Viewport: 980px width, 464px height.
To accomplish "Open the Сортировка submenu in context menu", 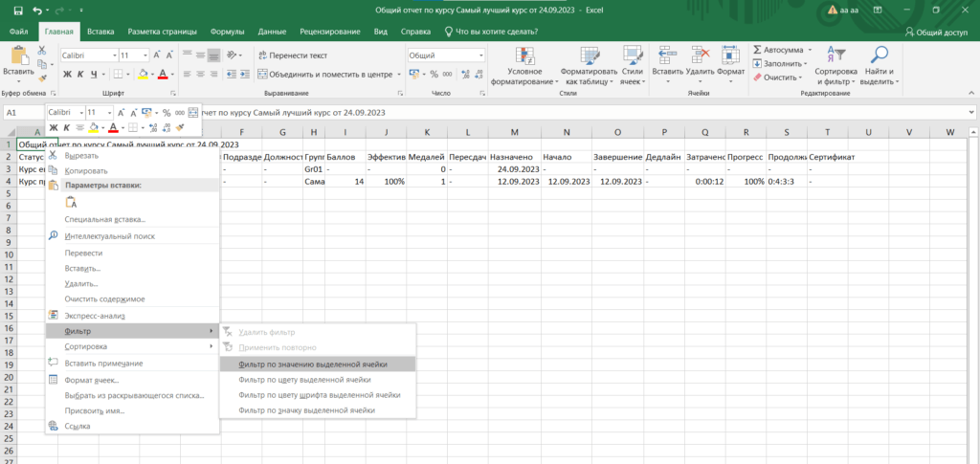I will point(132,346).
